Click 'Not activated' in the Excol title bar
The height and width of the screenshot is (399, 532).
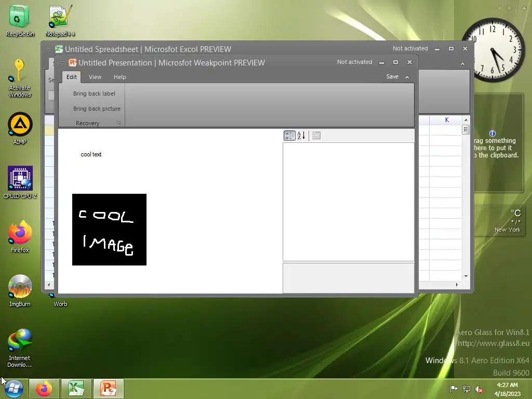pos(410,48)
